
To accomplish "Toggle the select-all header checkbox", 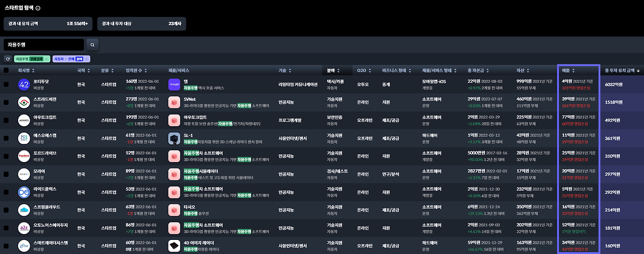I will 6,70.
